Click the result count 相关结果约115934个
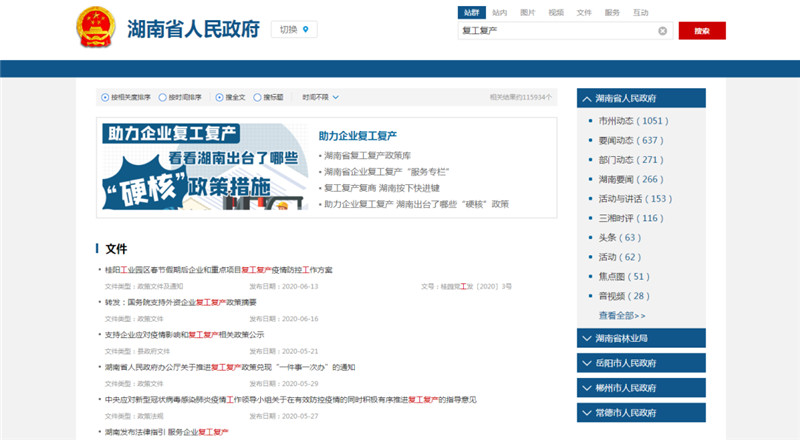The height and width of the screenshot is (440, 800). (x=520, y=97)
